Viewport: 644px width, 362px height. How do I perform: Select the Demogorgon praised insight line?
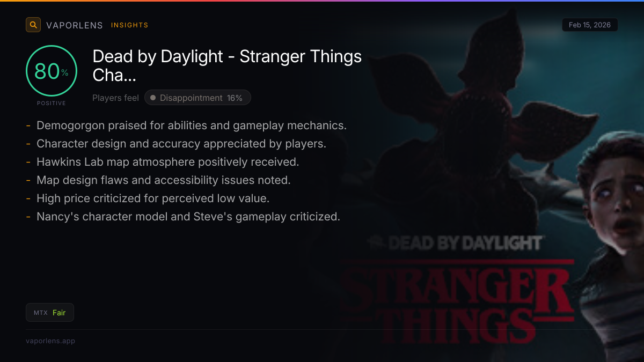[191, 125]
